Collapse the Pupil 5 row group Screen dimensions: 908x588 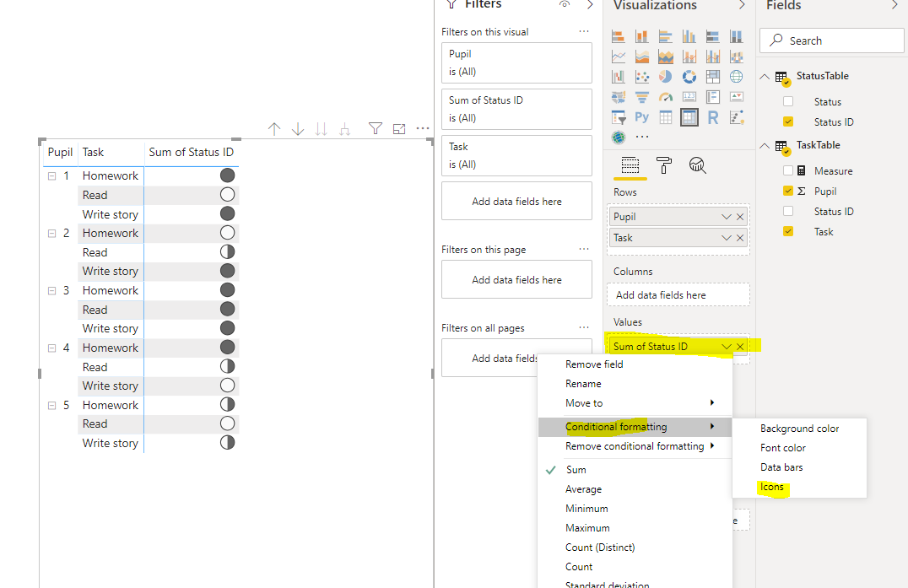[x=51, y=405]
